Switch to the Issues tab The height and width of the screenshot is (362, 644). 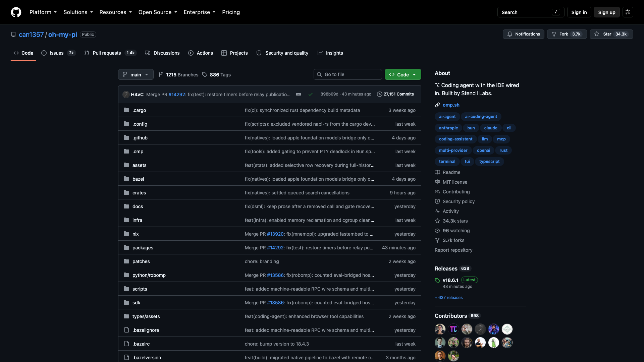[x=59, y=53]
